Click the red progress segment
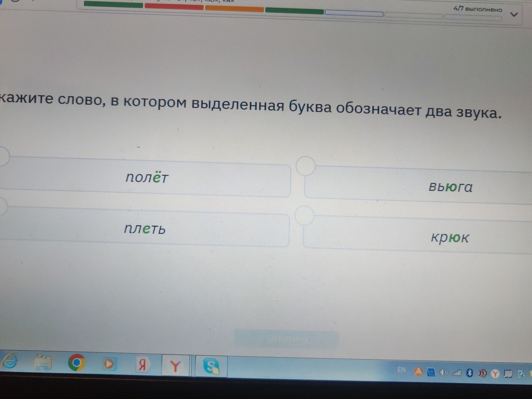Image resolution: width=532 pixels, height=399 pixels. click(x=174, y=7)
